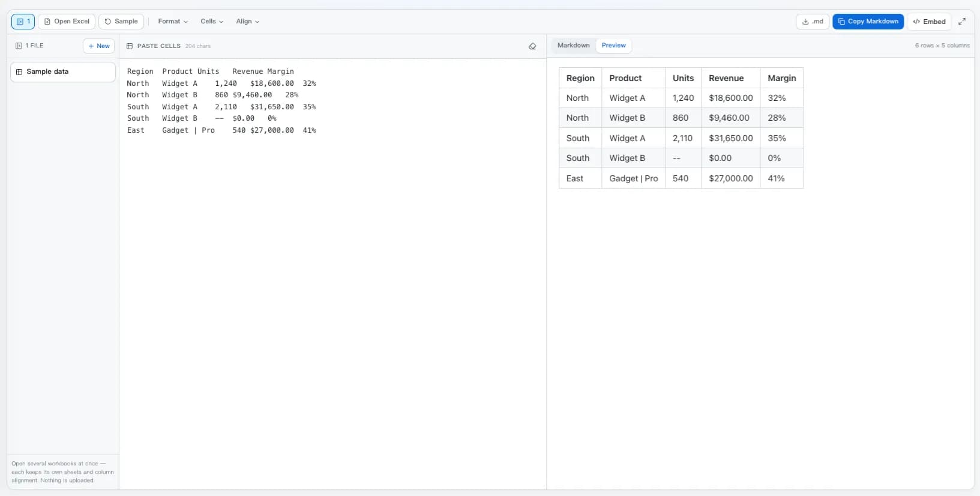The image size is (980, 496).
Task: Click the 28% margin cell
Action: point(781,118)
